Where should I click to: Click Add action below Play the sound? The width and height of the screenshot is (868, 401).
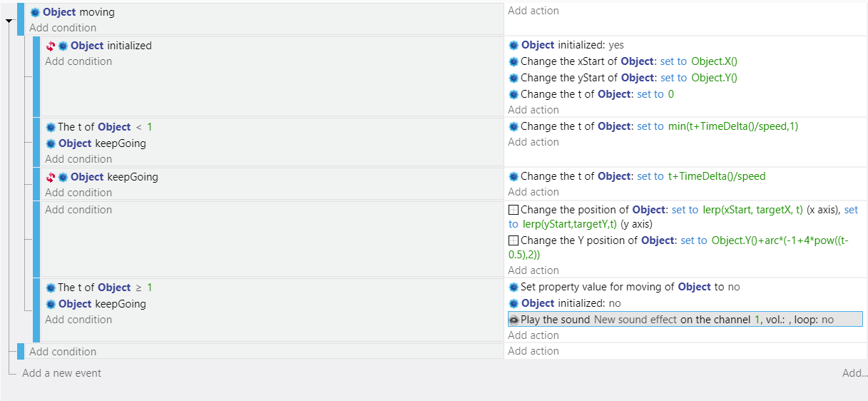[533, 335]
